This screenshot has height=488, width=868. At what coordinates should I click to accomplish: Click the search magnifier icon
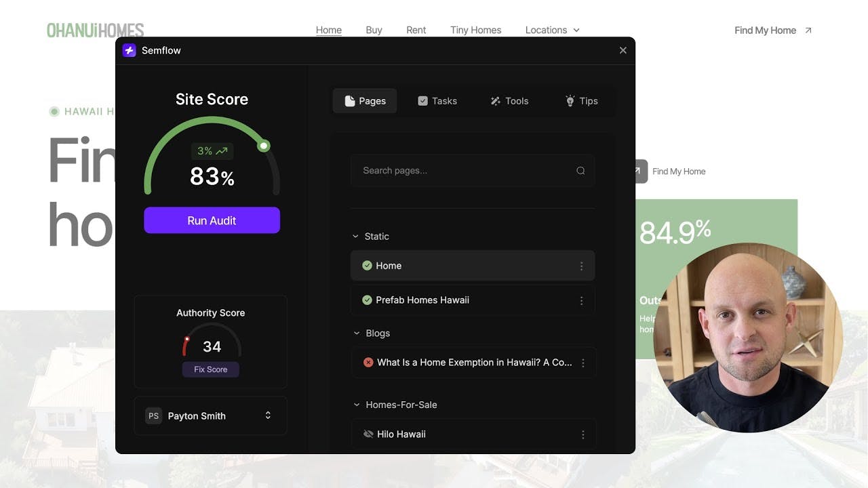pos(580,171)
